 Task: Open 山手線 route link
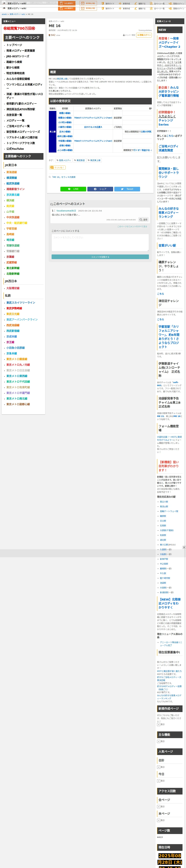[10, 212]
